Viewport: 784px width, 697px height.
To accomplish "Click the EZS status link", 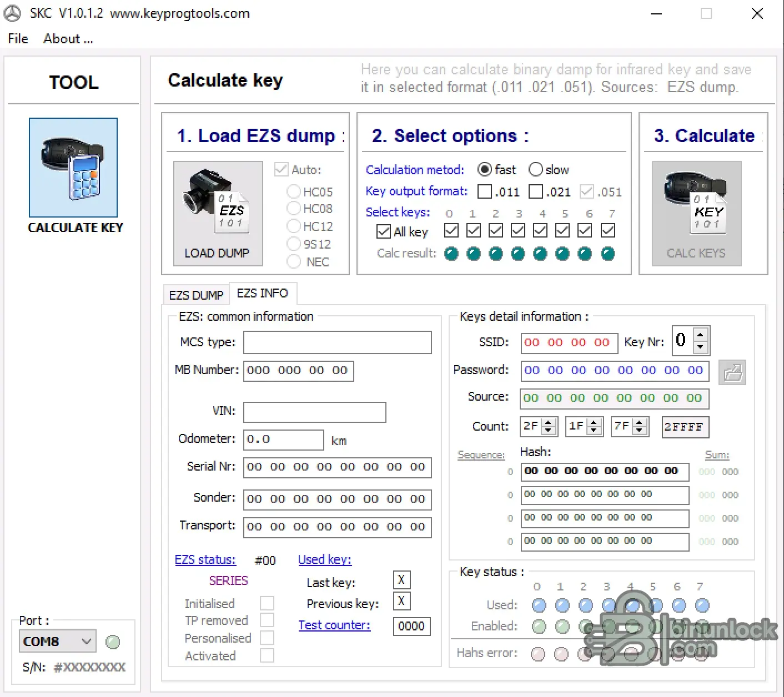I will click(205, 560).
